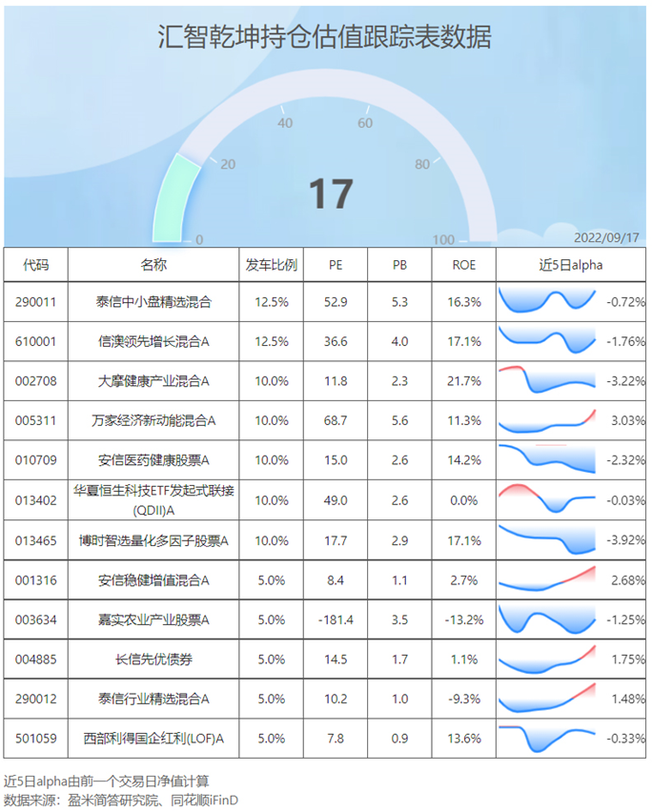
Task: Open fund 万家经济新动能混合A
Action: point(153,420)
